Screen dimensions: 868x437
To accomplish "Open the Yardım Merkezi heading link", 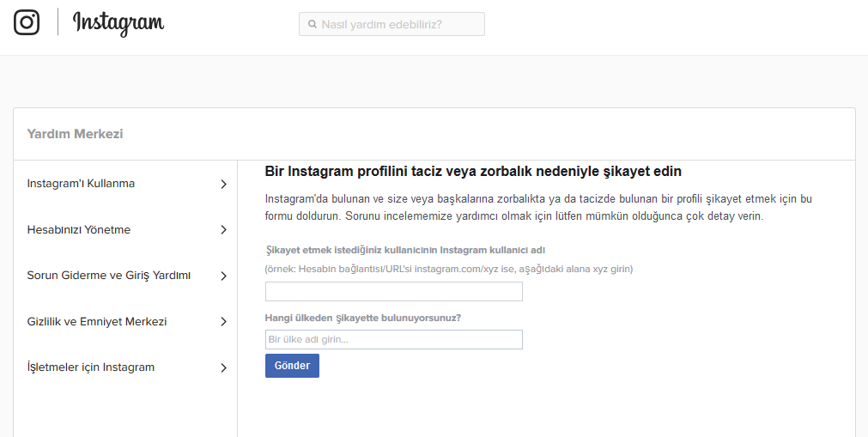I will [x=75, y=134].
